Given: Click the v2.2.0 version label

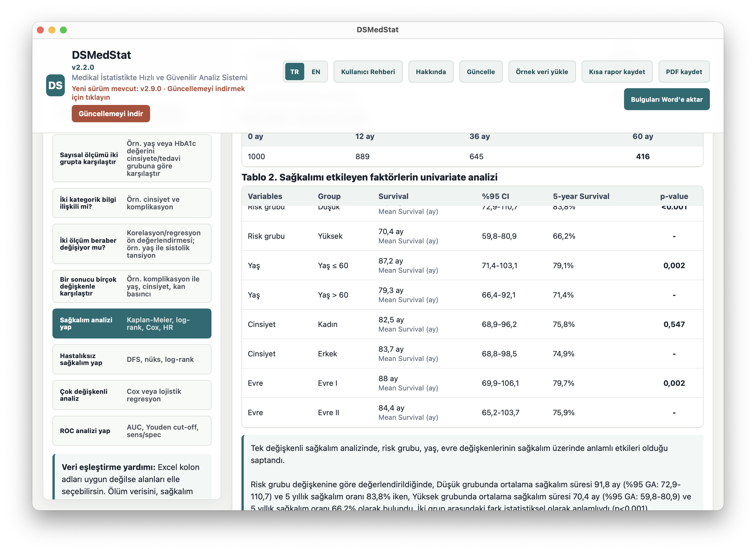Looking at the screenshot, I should (x=83, y=67).
